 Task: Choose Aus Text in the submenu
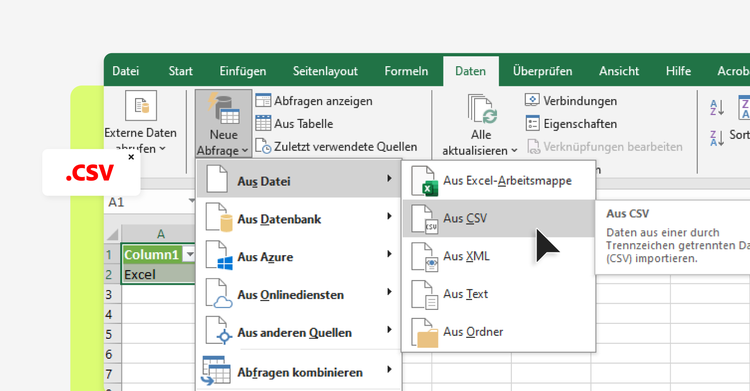point(499,294)
